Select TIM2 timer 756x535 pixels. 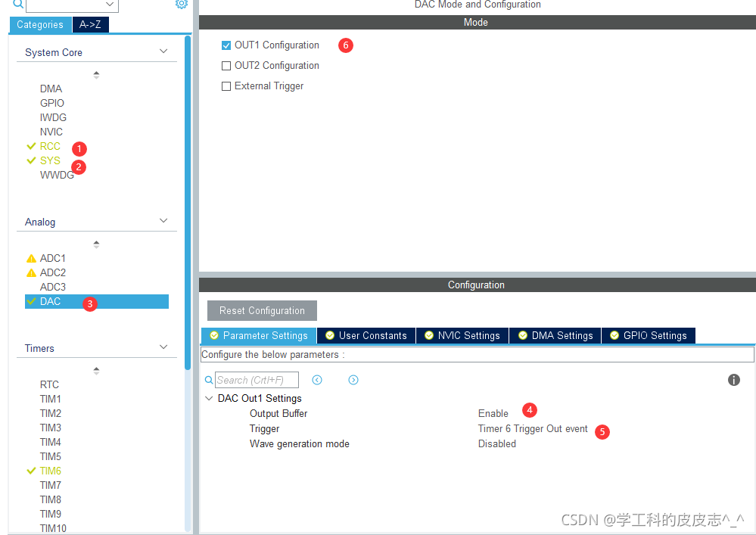(50, 413)
